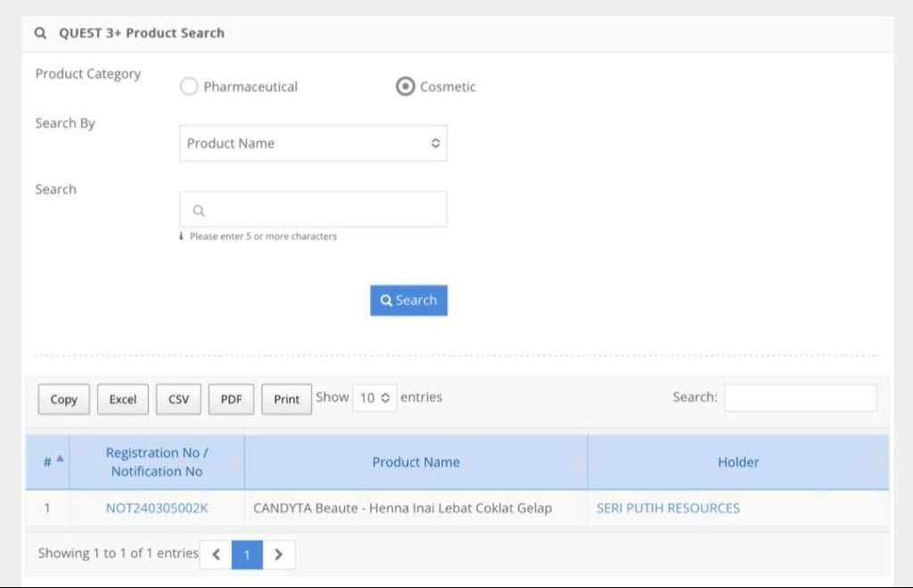Click the magnifier icon beside QUEST 3+ title
This screenshot has height=588, width=913.
(x=40, y=33)
